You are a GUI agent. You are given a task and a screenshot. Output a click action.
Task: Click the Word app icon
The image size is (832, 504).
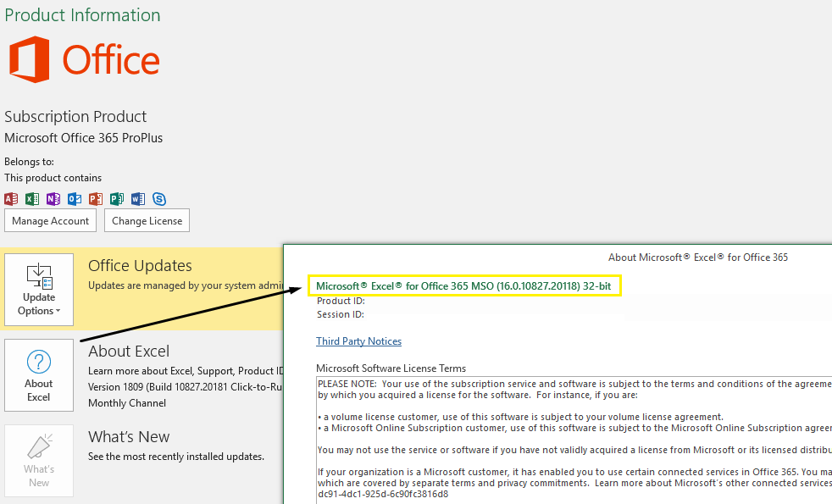point(138,199)
